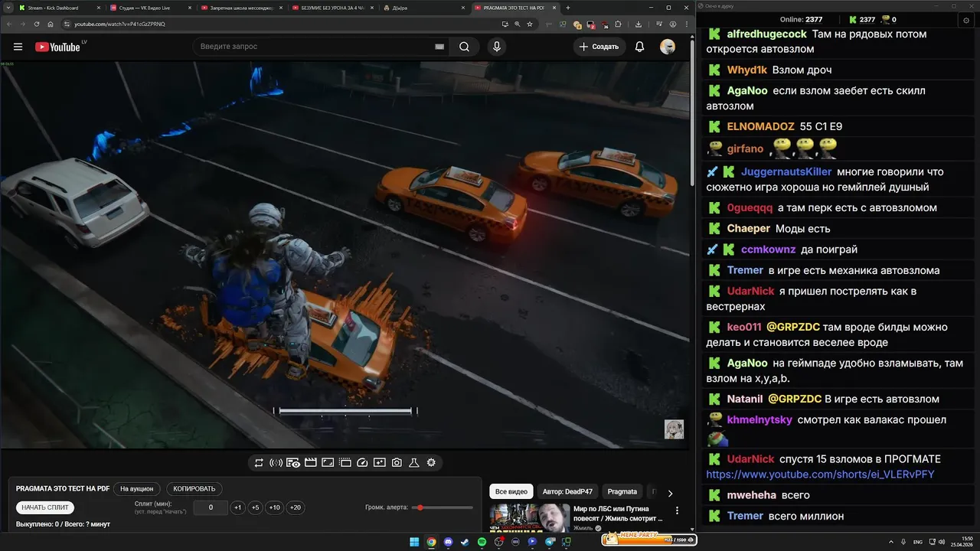Click the КОПИРОВАТЬ button
Viewport: 980px width, 551px height.
[x=194, y=489]
